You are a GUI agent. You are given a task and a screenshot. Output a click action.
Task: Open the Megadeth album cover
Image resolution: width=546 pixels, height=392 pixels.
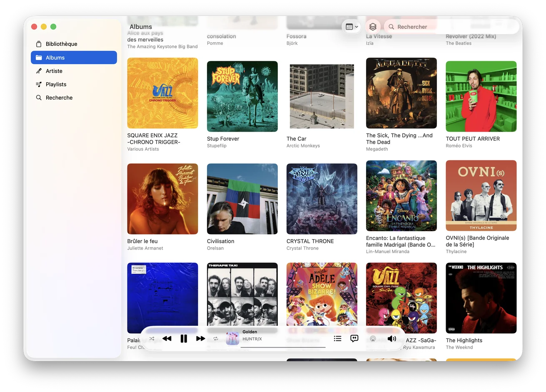(401, 93)
